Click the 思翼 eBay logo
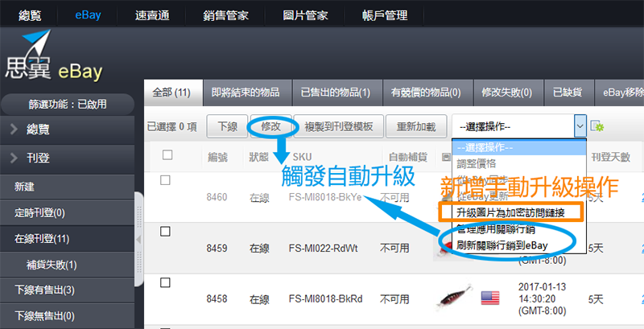This screenshot has height=329, width=644. pyautogui.click(x=53, y=56)
